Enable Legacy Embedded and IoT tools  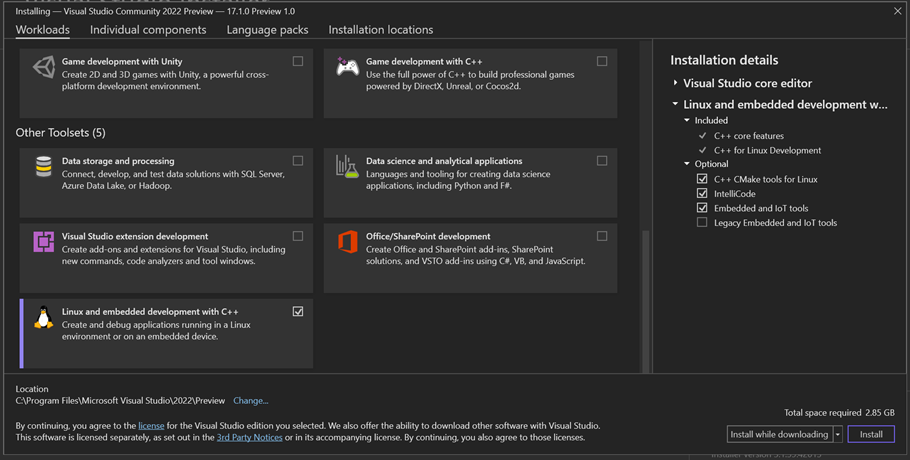coord(702,223)
